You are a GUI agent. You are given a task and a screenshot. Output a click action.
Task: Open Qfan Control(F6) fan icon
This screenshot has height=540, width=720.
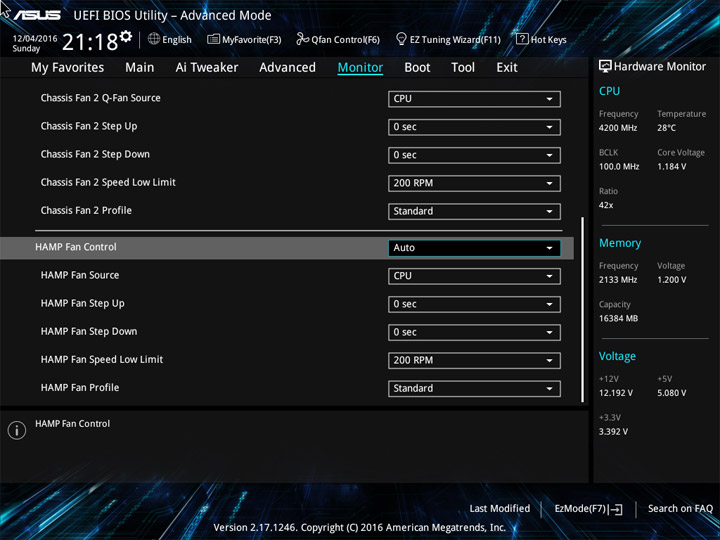pos(303,39)
